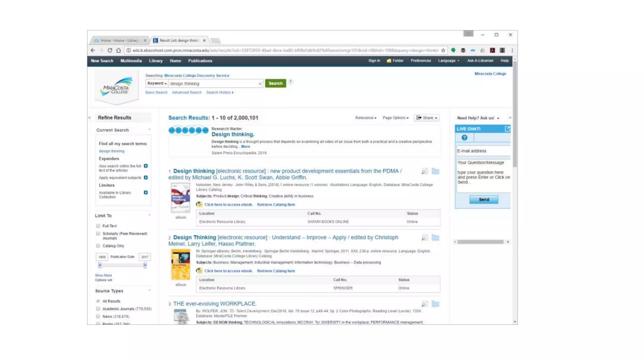Open Publications in the top menu
The height and width of the screenshot is (362, 644).
(x=200, y=61)
